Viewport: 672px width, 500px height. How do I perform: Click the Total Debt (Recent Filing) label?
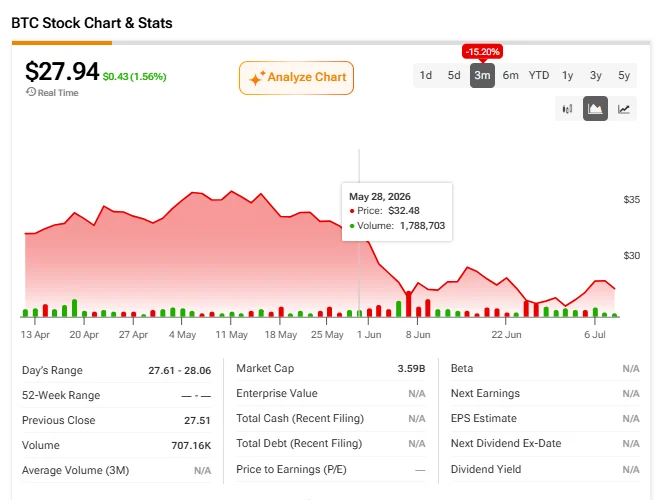pyautogui.click(x=299, y=443)
